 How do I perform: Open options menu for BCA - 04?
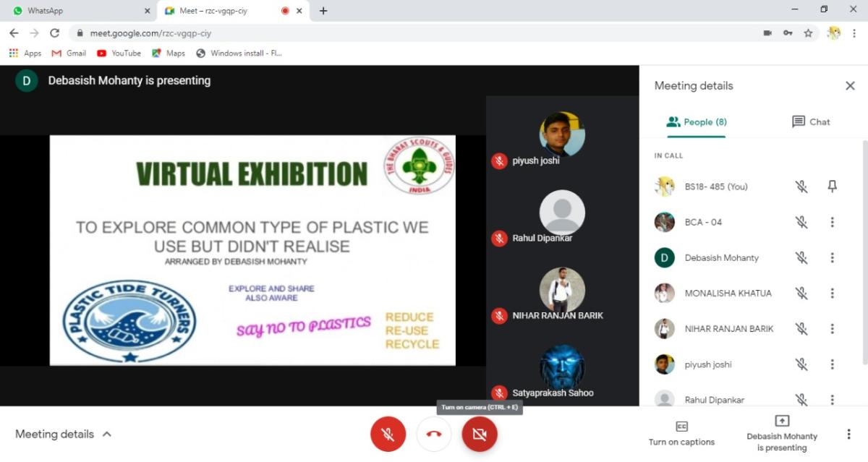(832, 222)
